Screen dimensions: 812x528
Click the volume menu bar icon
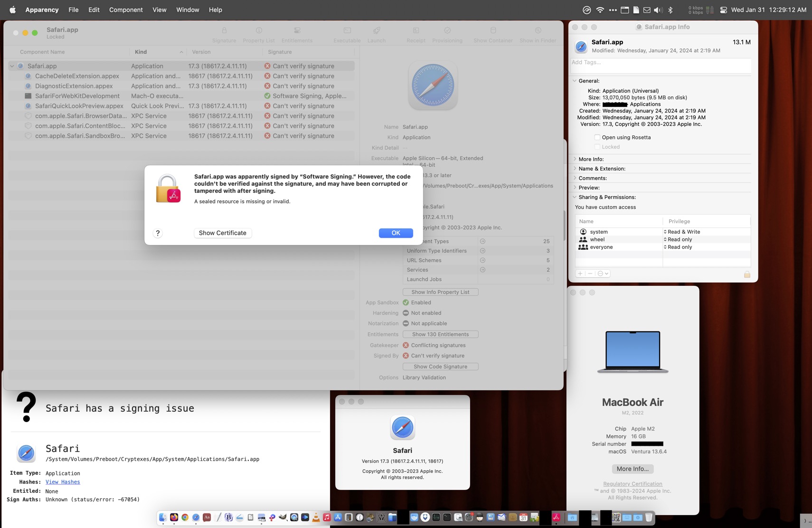[658, 10]
